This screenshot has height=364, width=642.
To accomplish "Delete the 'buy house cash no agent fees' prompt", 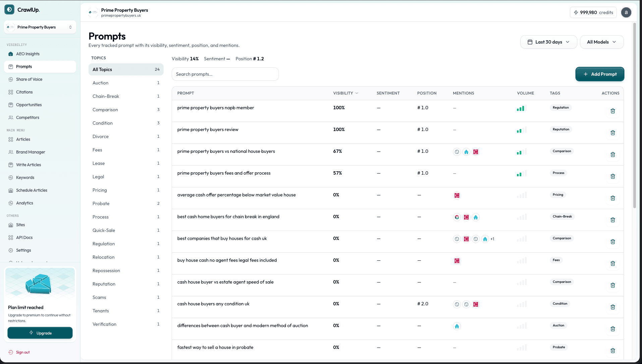I will (613, 263).
